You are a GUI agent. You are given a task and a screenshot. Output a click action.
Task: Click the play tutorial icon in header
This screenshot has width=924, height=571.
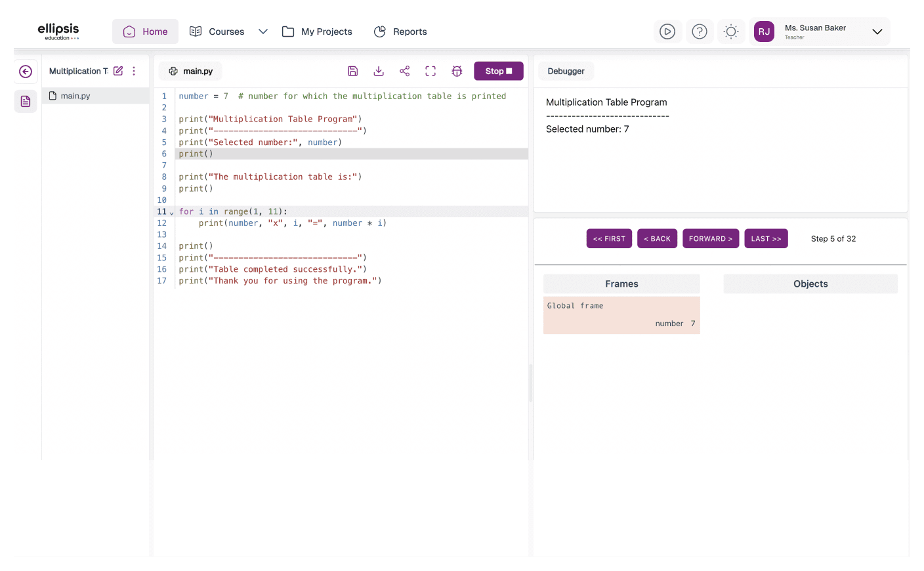click(667, 32)
